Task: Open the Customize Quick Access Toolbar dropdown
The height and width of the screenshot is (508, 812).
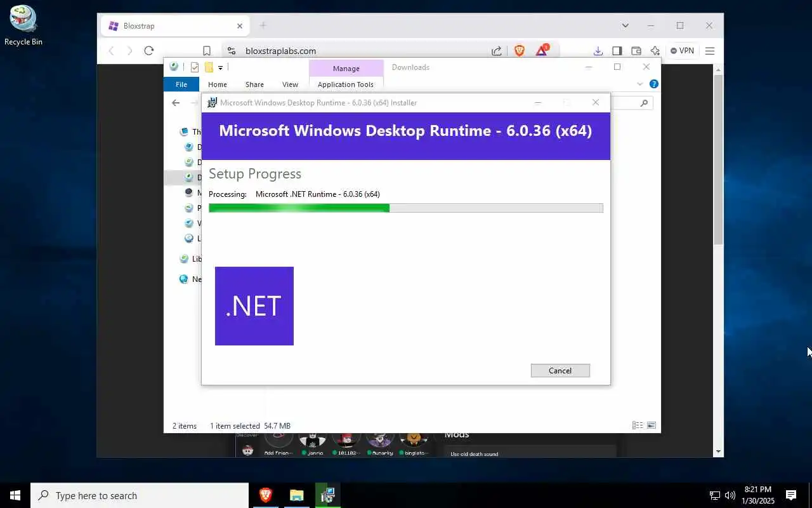Action: pyautogui.click(x=220, y=67)
